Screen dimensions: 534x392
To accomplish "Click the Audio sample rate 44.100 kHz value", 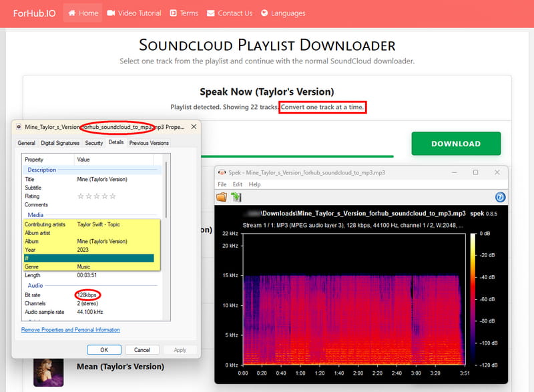I will point(90,312).
